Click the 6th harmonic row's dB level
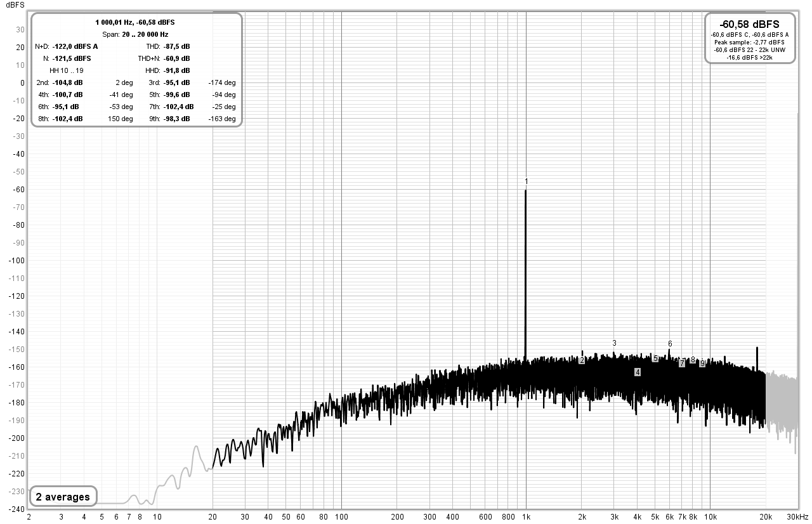 [66, 107]
